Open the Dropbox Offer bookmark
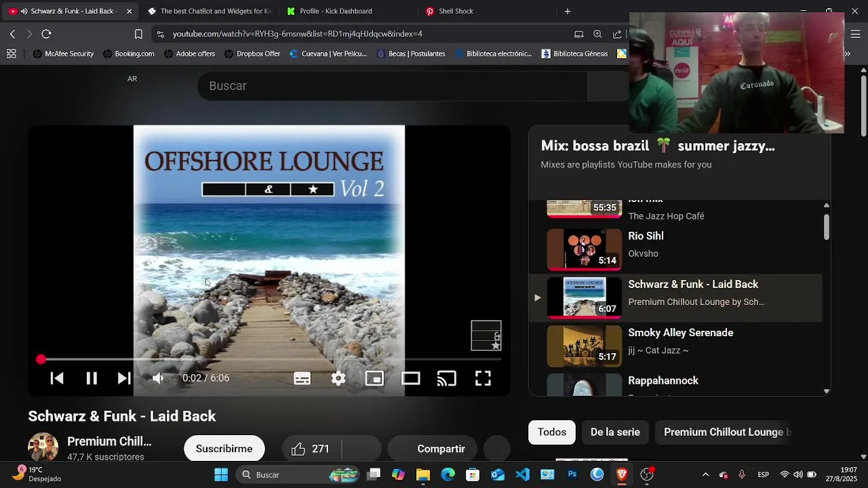Screen dimensions: 868x488 coord(252,54)
